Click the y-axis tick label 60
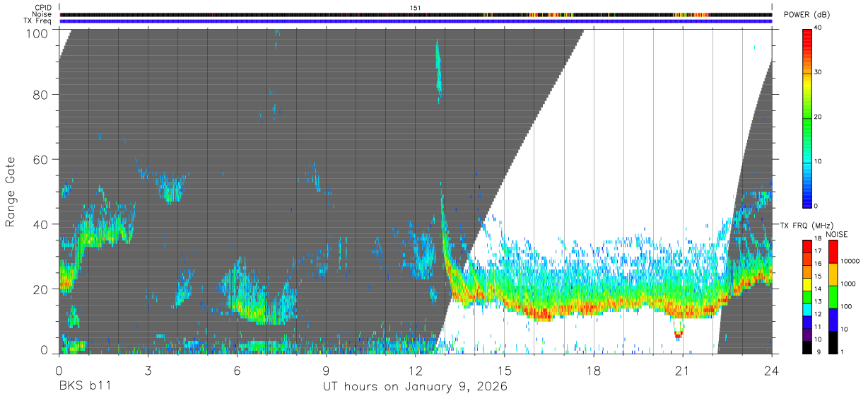This screenshot has height=401, width=868. click(x=42, y=159)
